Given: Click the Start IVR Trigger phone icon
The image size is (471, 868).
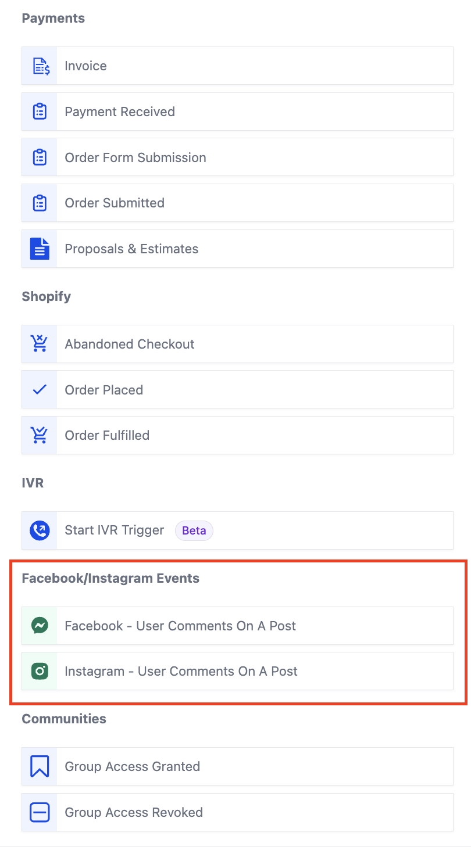Looking at the screenshot, I should 40,530.
